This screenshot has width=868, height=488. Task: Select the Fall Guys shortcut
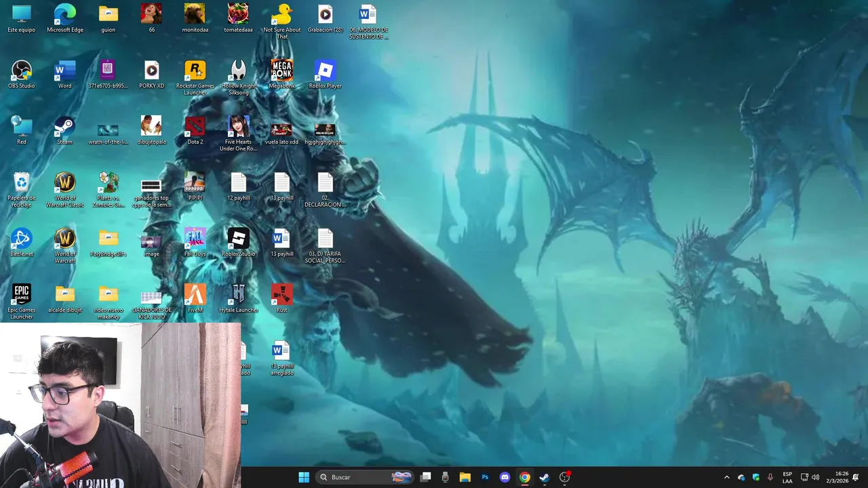pyautogui.click(x=195, y=243)
